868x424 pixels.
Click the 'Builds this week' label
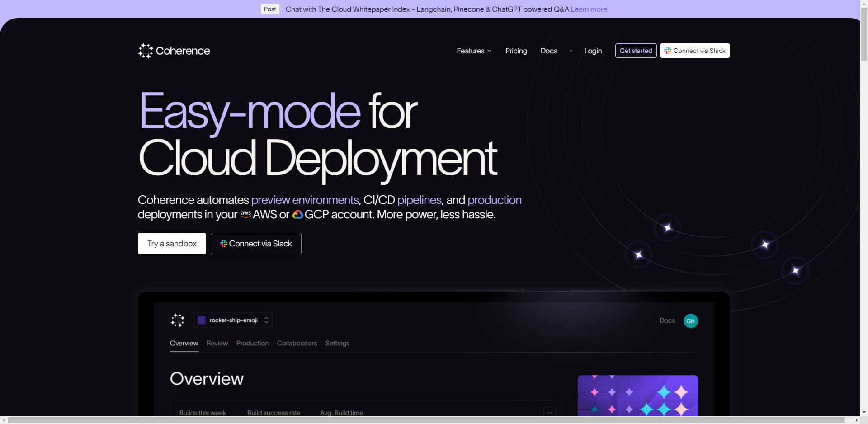click(x=203, y=413)
